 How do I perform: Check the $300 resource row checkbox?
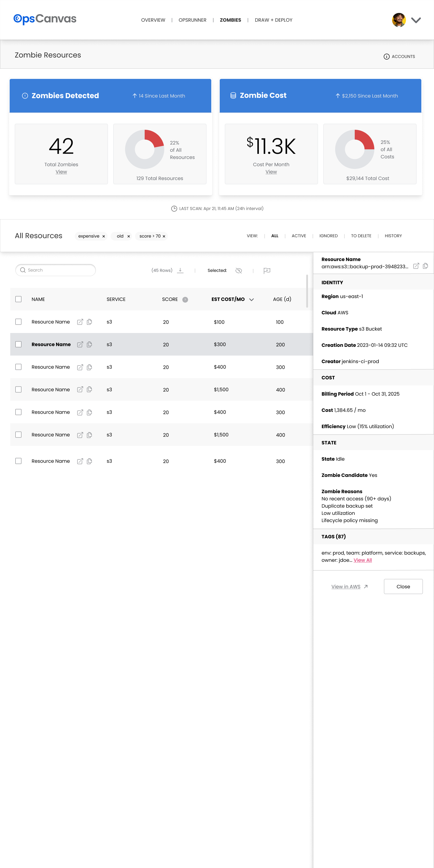19,344
